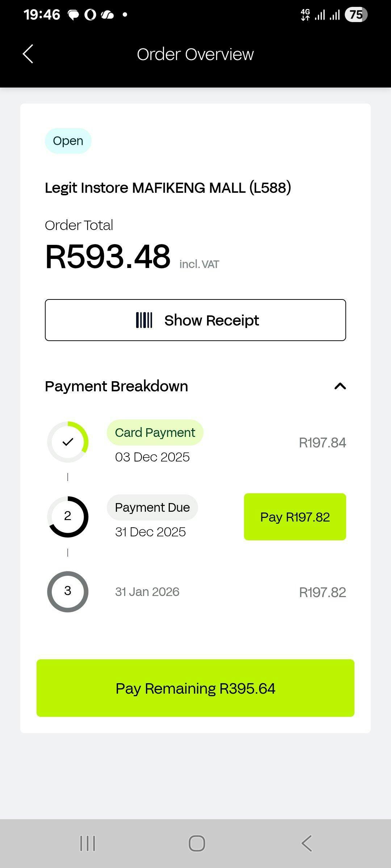The width and height of the screenshot is (391, 868).
Task: Tap the Payment Breakdown heading
Action: pyautogui.click(x=116, y=386)
